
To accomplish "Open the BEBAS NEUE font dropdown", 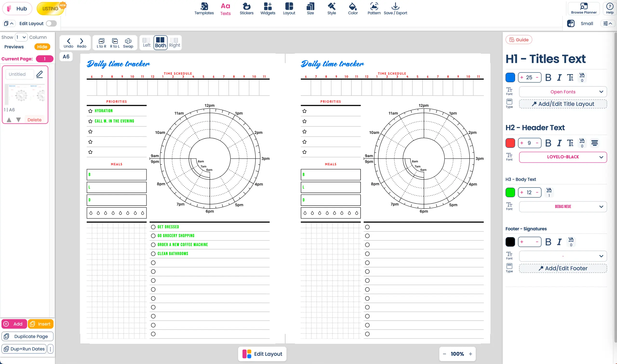I will [x=563, y=207].
